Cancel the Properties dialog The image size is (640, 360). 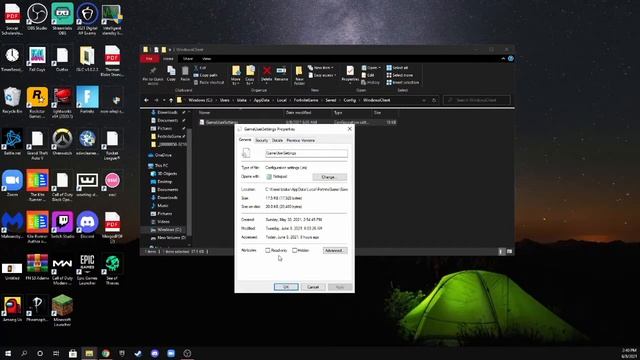313,287
